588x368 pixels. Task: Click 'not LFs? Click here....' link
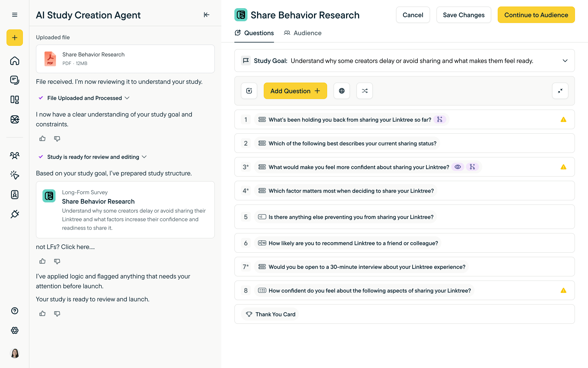[x=65, y=247]
